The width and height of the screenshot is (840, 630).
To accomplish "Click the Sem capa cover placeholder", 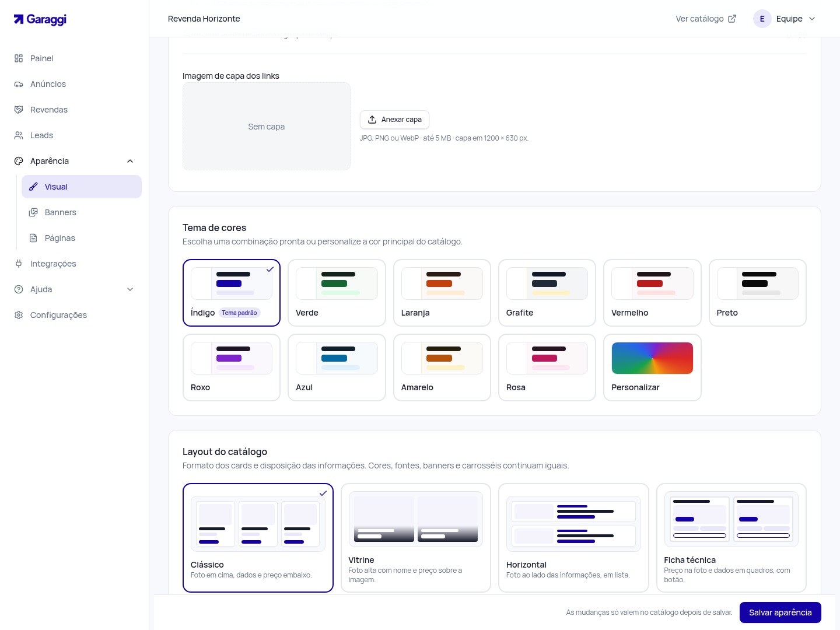I will tap(267, 127).
